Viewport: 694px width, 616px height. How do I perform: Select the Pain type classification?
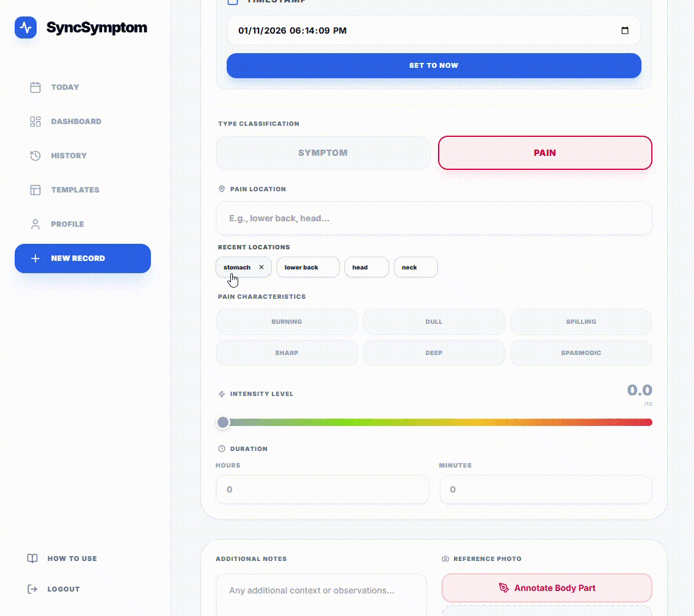pyautogui.click(x=545, y=153)
